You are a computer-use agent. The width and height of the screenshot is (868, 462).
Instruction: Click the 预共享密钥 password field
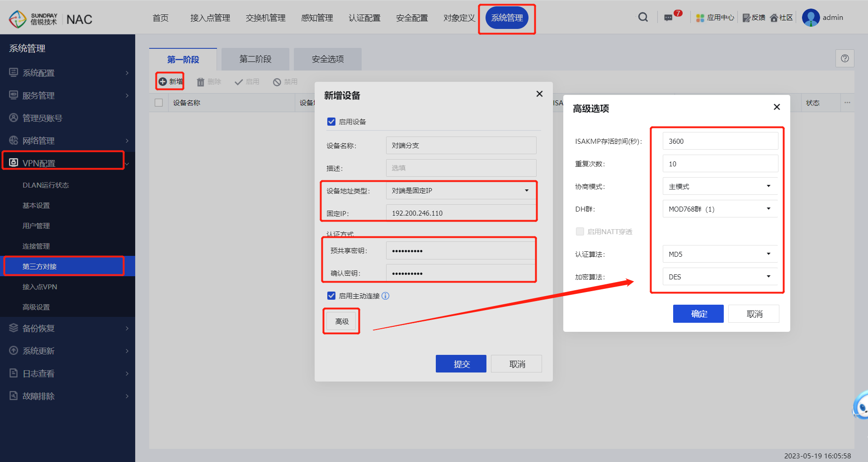tap(461, 250)
